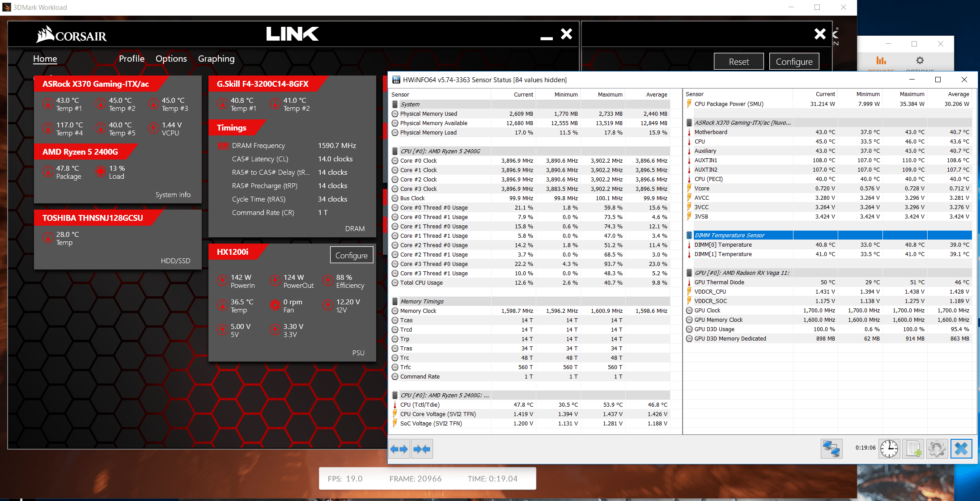This screenshot has width=980, height=501.
Task: Open the Graphing tab in Corsair Link
Action: pos(216,59)
